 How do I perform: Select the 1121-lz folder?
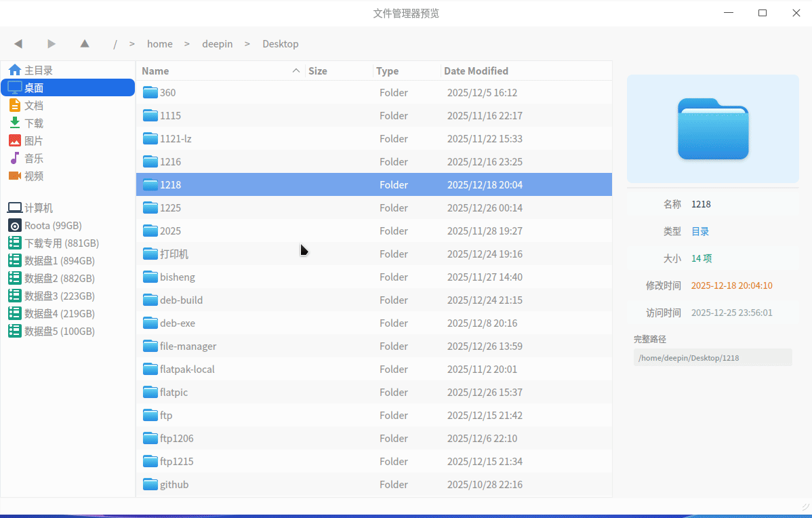coord(374,139)
